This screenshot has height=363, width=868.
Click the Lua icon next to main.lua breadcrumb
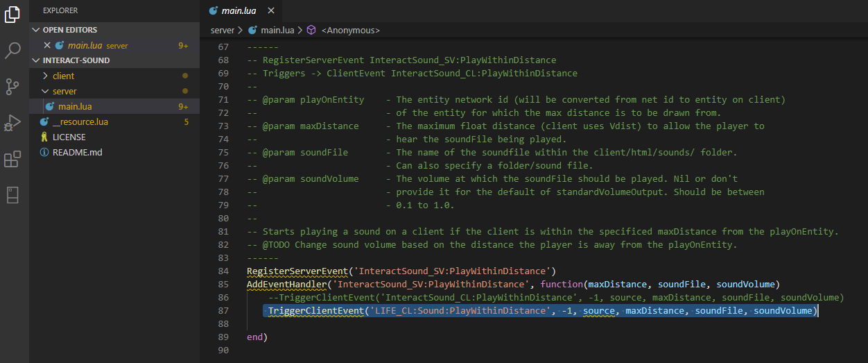tap(252, 30)
